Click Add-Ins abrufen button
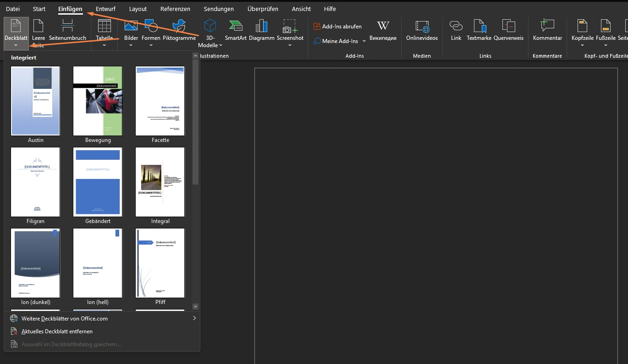 [337, 27]
